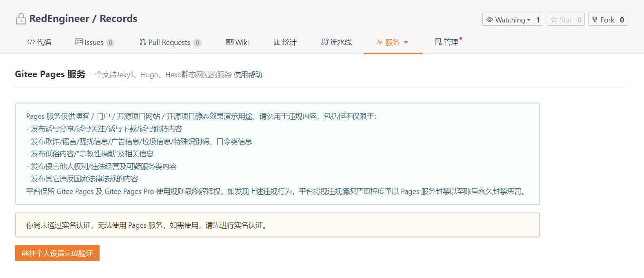Fork the Records repository

(602, 20)
